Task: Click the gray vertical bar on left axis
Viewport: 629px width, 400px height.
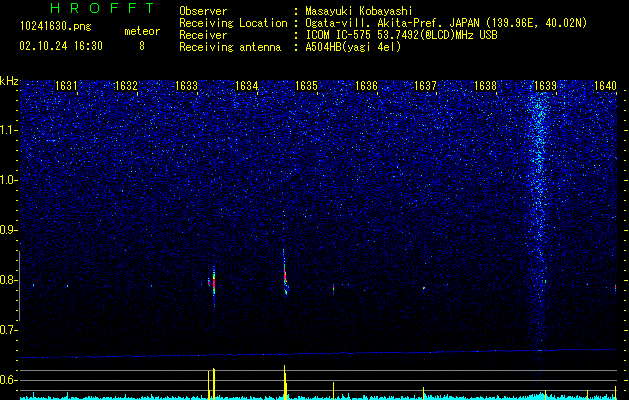Action: [x=19, y=286]
